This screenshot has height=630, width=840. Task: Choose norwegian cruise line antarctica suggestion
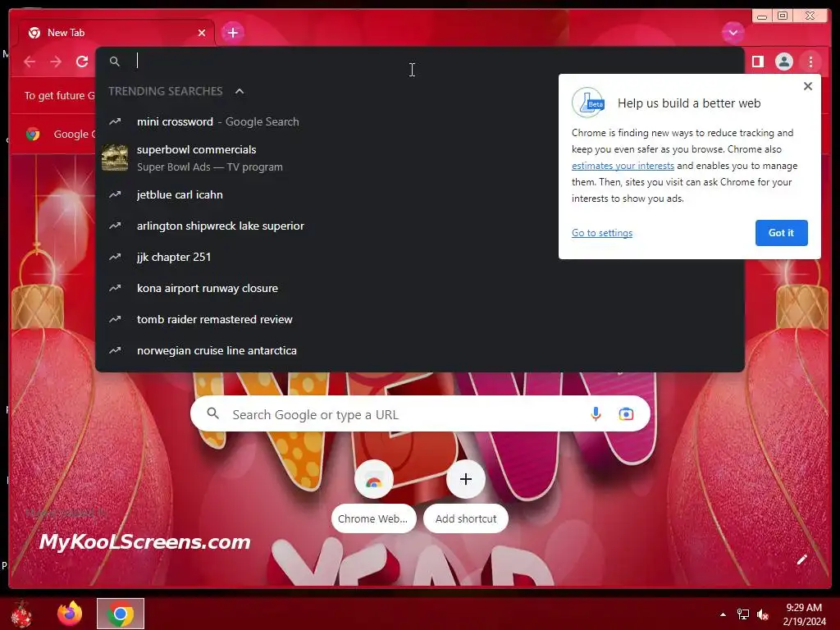pyautogui.click(x=419, y=350)
